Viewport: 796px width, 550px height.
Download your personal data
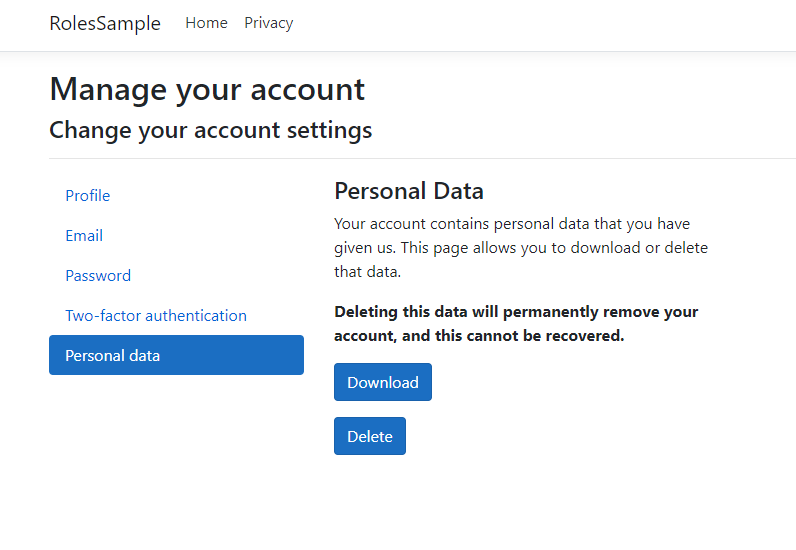point(382,382)
